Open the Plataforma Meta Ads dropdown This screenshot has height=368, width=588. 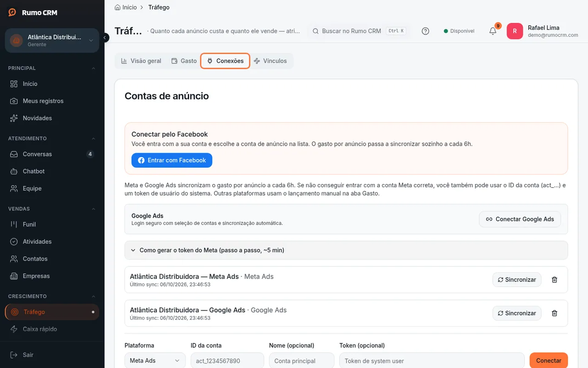[155, 361]
